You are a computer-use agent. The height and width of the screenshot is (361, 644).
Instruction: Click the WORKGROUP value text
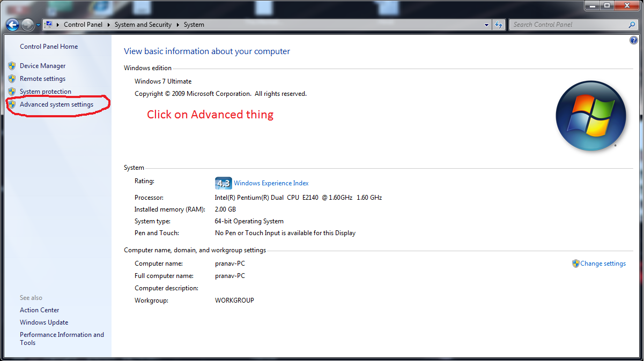234,300
